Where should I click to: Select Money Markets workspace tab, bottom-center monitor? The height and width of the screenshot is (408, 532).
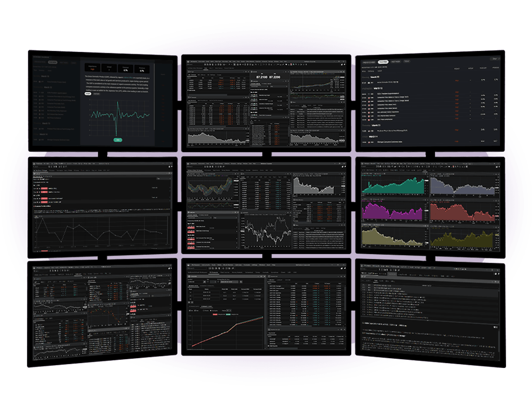click(x=237, y=272)
